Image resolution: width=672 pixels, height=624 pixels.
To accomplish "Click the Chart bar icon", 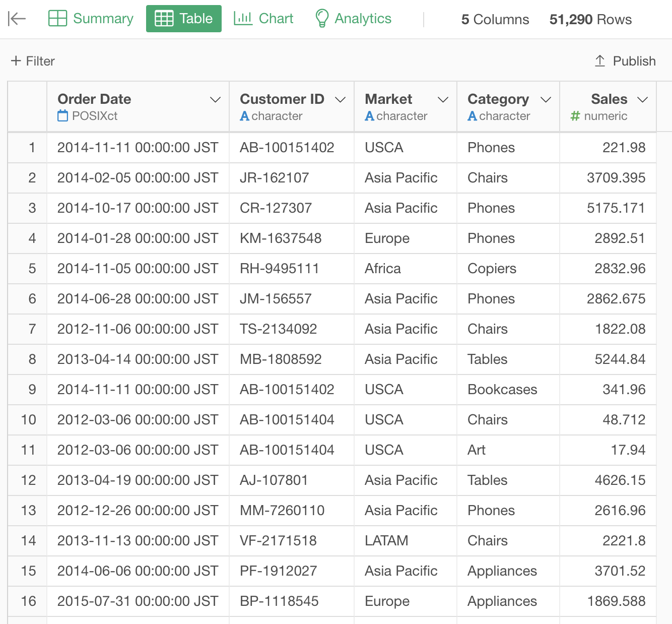I will coord(243,19).
